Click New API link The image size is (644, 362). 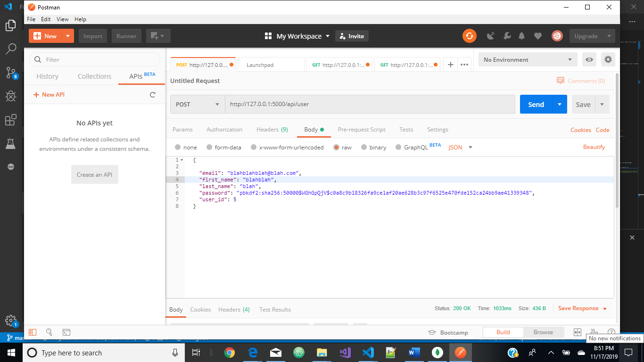[49, 95]
